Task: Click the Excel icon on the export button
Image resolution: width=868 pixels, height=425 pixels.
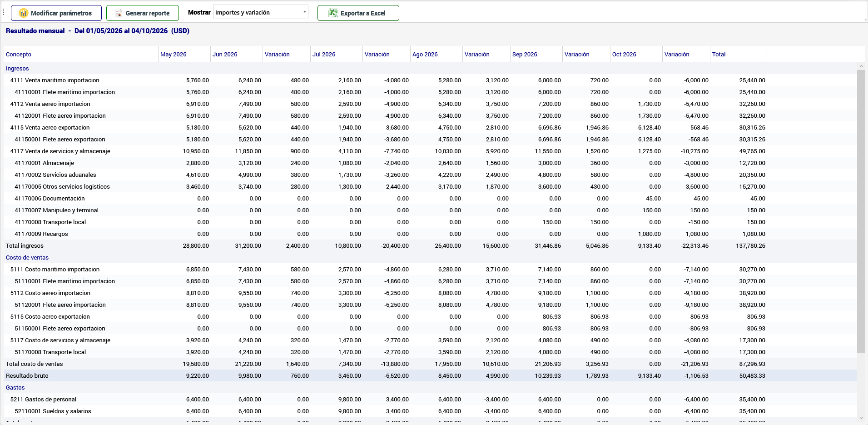Action: 333,13
